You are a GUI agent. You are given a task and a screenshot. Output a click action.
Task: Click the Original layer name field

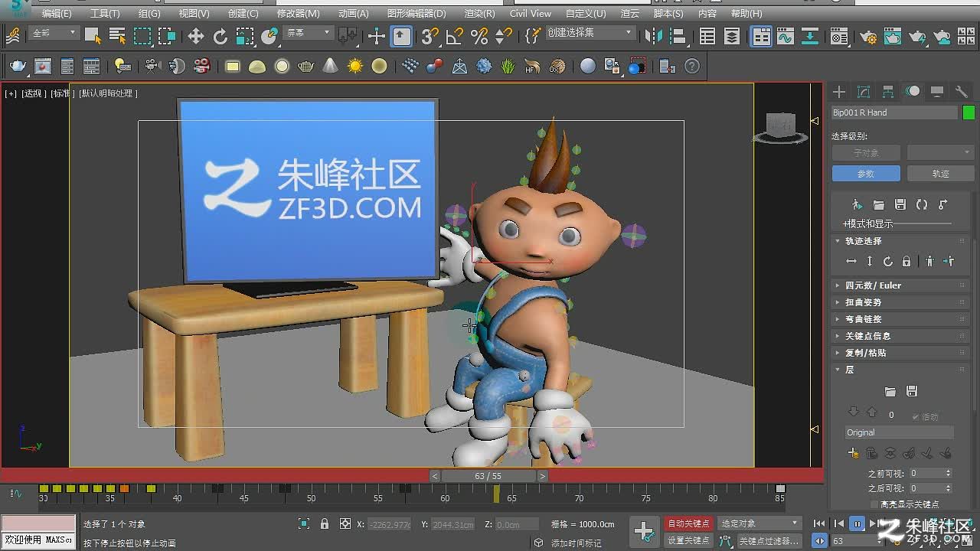click(x=900, y=432)
